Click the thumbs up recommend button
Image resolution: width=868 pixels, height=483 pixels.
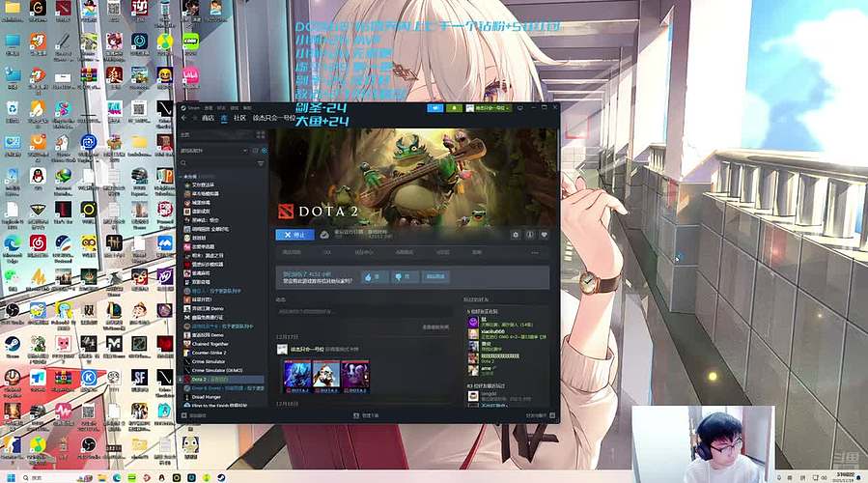373,276
